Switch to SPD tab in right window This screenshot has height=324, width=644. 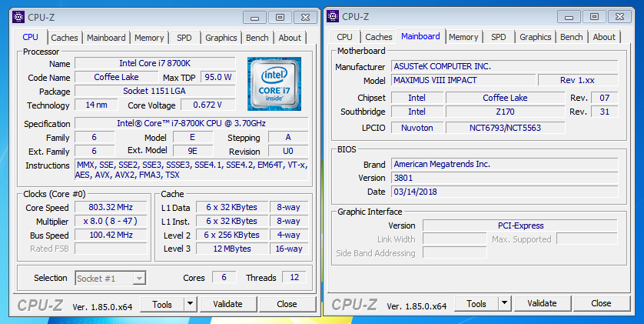[499, 37]
